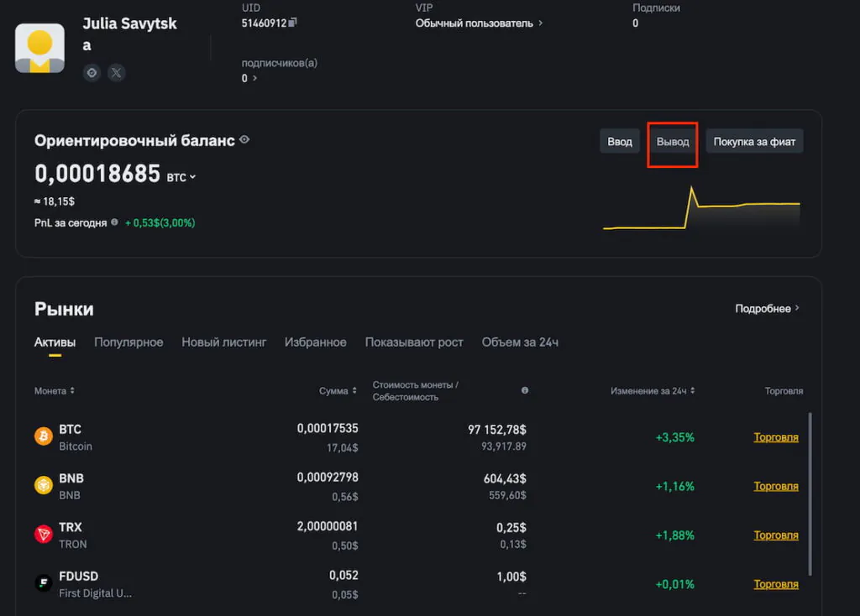Open the X (Twitter) profile icon

coord(116,72)
